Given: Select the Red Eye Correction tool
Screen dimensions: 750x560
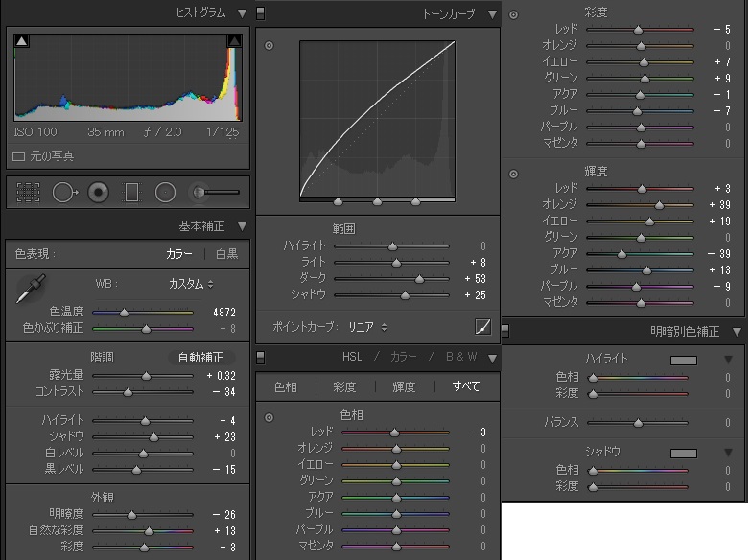Looking at the screenshot, I should [x=99, y=193].
